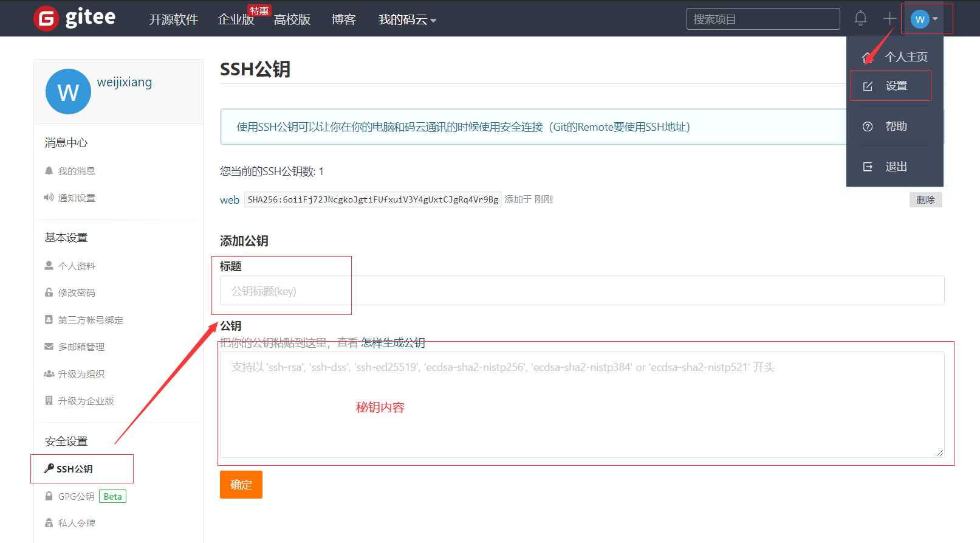Open 博客 in top navigation

tap(344, 19)
